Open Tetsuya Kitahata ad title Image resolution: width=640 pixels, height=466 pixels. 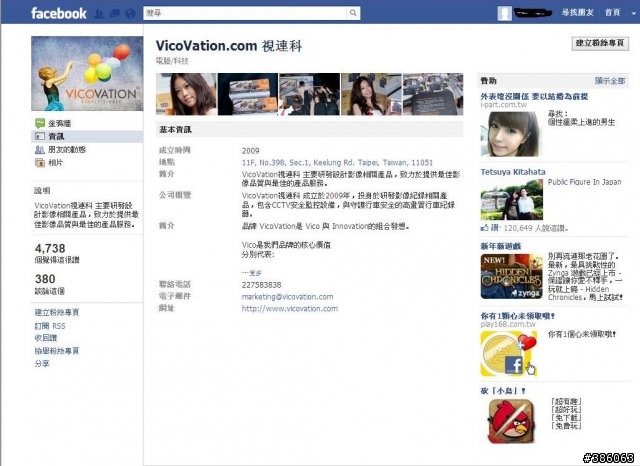(513, 172)
